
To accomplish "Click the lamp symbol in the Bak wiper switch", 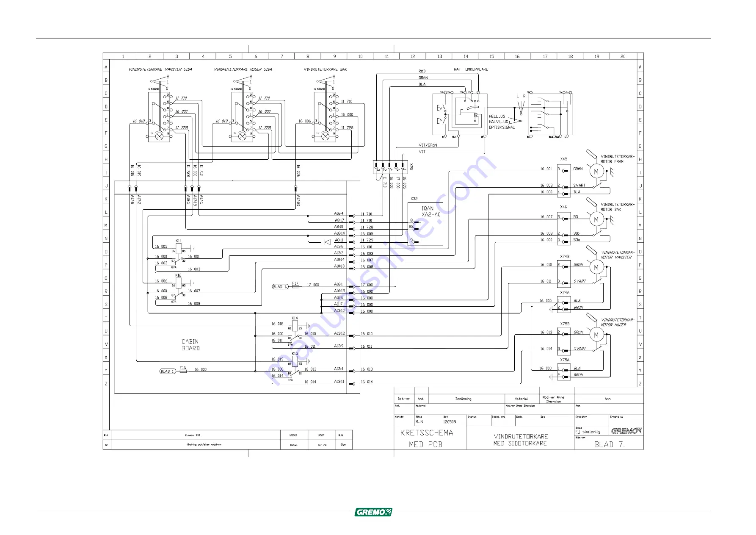I will click(x=325, y=136).
